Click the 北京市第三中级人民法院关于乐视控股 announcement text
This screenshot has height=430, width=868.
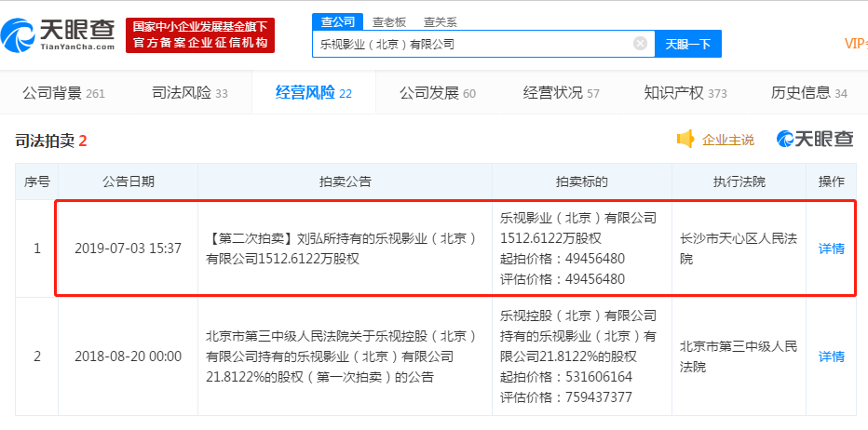(341, 356)
